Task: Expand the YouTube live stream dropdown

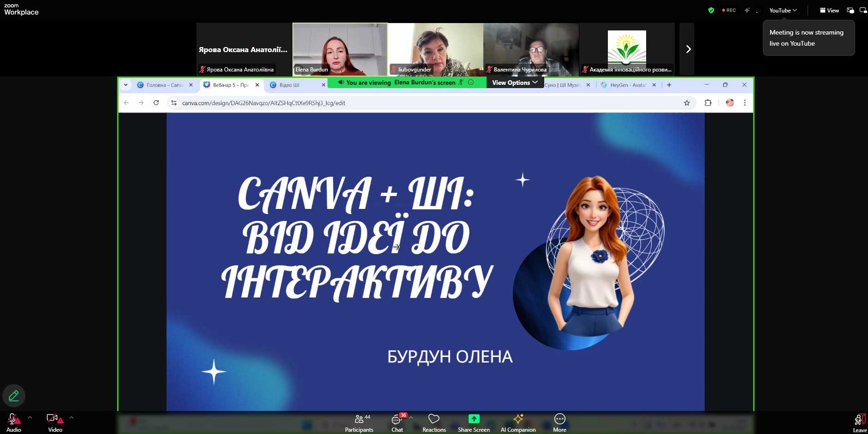Action: coord(783,10)
